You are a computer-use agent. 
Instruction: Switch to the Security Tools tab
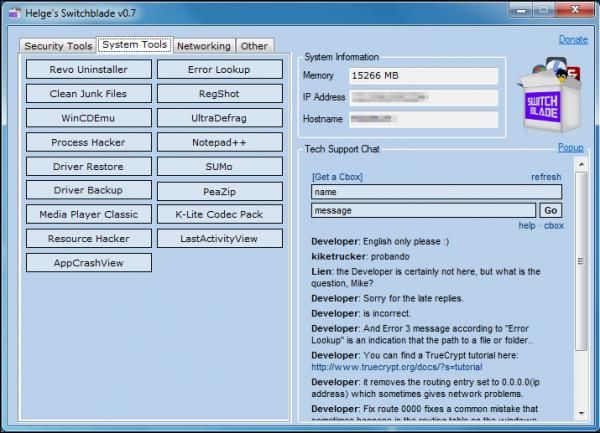(x=58, y=46)
